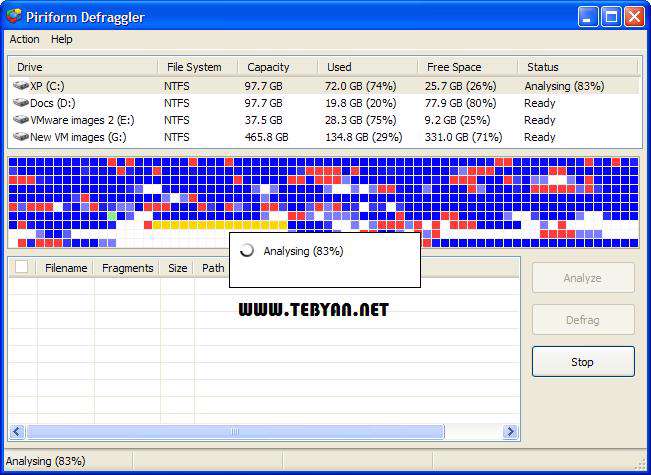
Task: Select the Docs (D:) drive row
Action: [x=324, y=103]
